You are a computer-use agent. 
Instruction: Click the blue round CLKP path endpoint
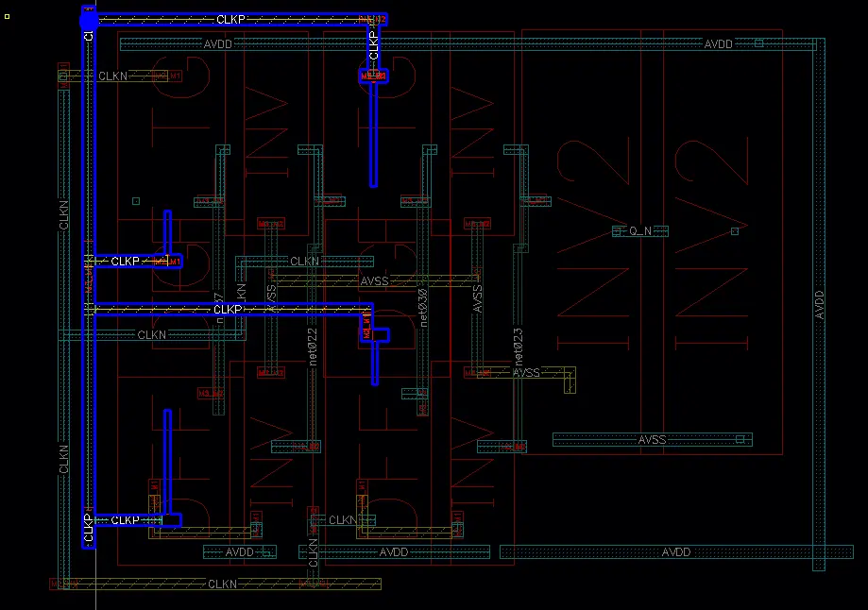[89, 21]
